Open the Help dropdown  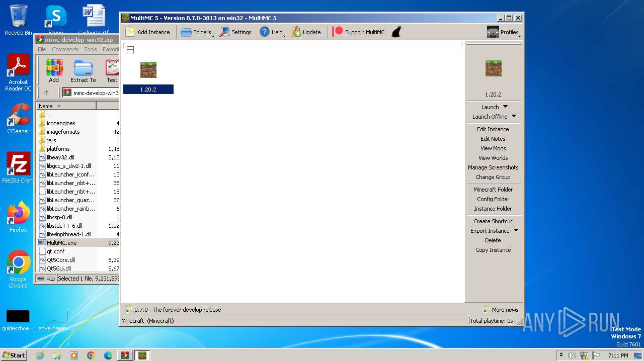[x=272, y=32]
